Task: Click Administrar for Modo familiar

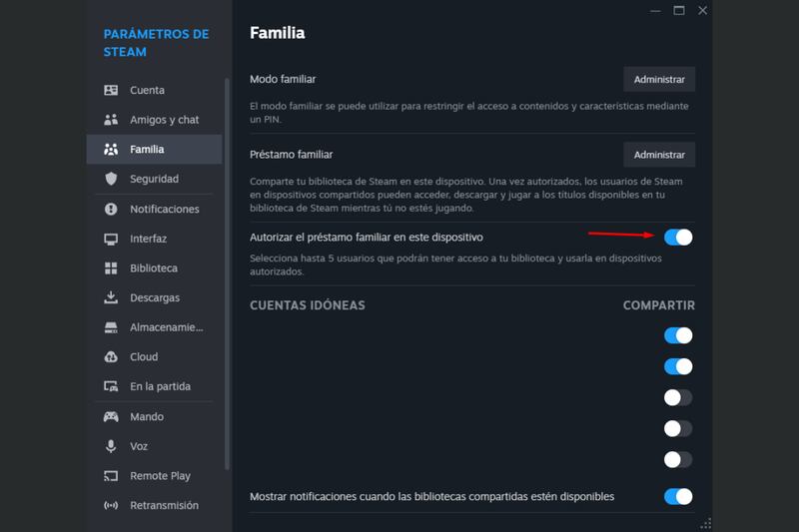Action: pyautogui.click(x=659, y=79)
